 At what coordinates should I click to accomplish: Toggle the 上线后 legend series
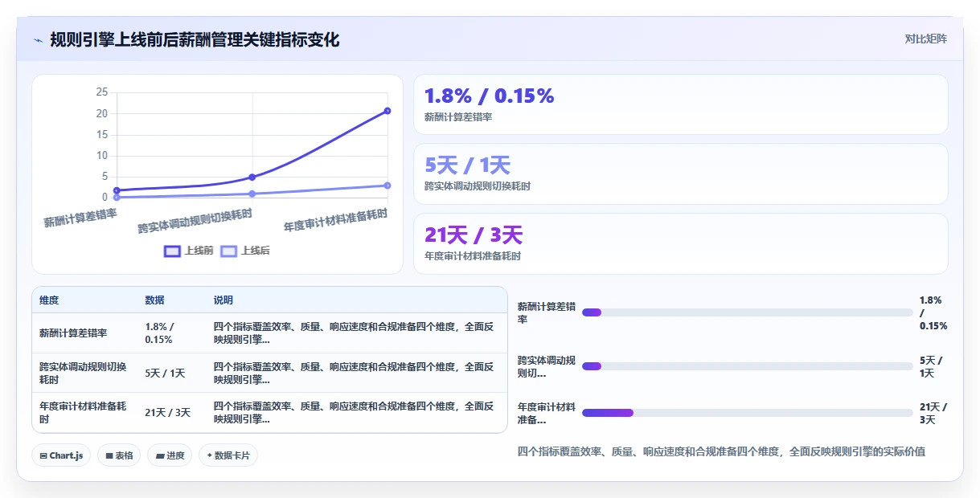pyautogui.click(x=245, y=251)
